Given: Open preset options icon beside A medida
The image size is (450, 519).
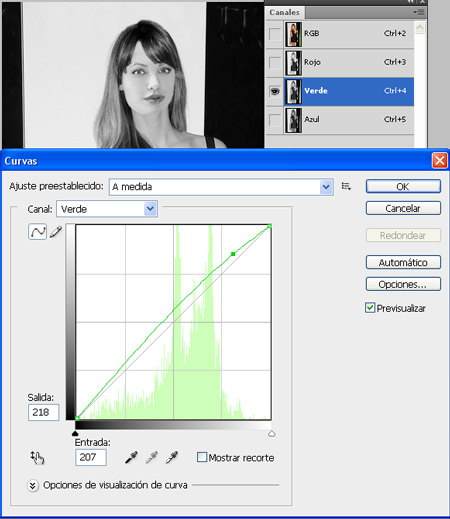Looking at the screenshot, I should (346, 186).
